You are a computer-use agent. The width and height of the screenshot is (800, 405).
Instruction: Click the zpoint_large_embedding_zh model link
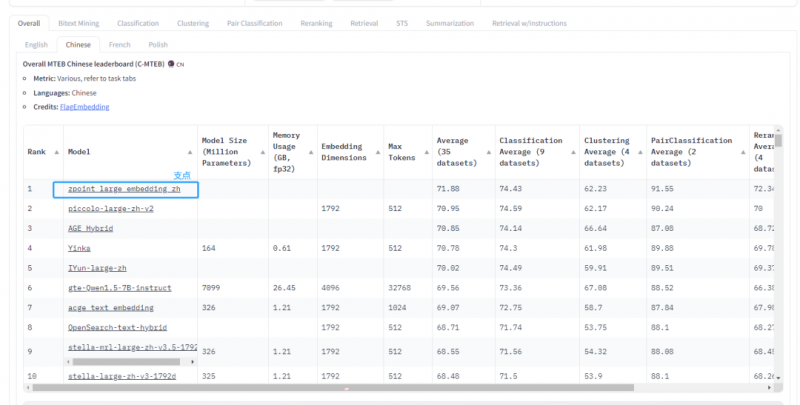[x=124, y=188]
